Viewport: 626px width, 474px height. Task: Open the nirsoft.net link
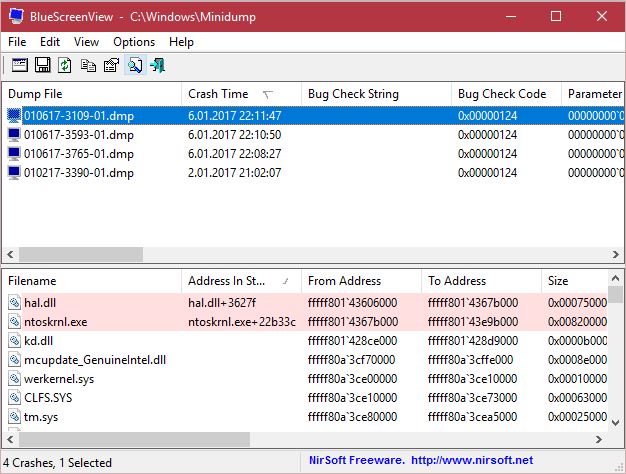point(472,460)
